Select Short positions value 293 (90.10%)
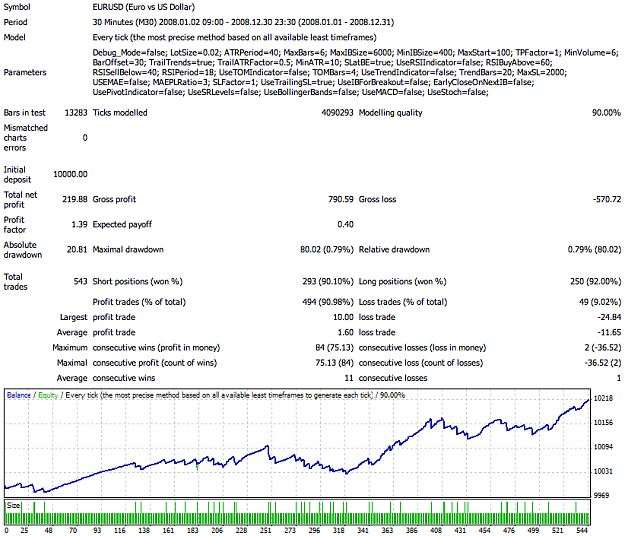 pos(328,281)
